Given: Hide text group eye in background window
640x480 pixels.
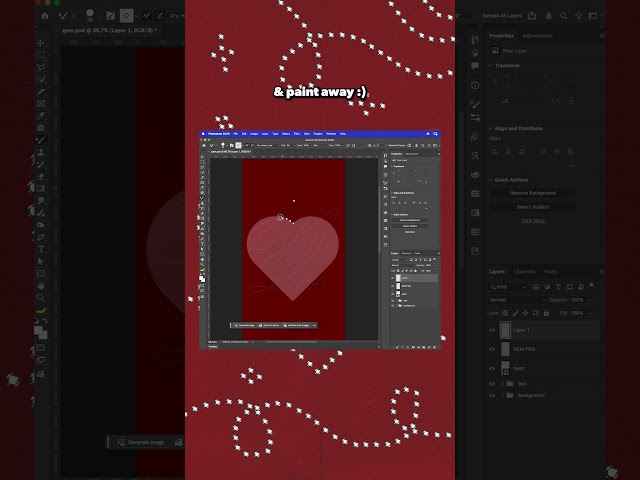Looking at the screenshot, I should (x=492, y=384).
